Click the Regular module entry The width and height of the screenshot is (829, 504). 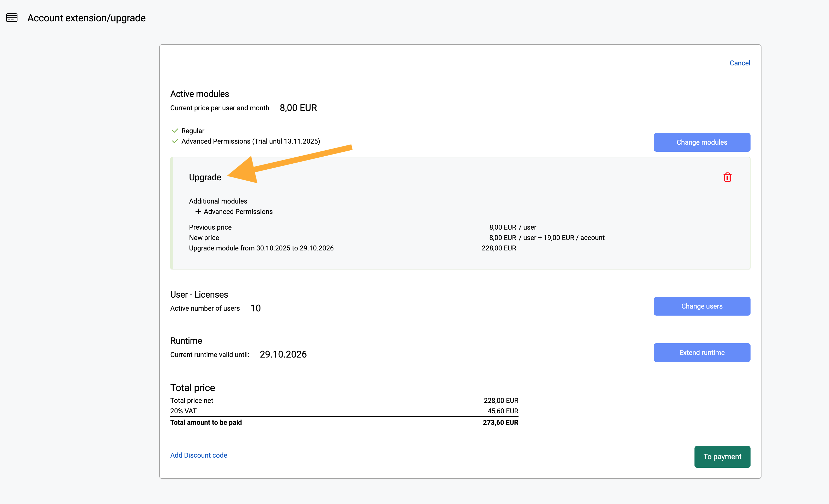[x=193, y=131]
